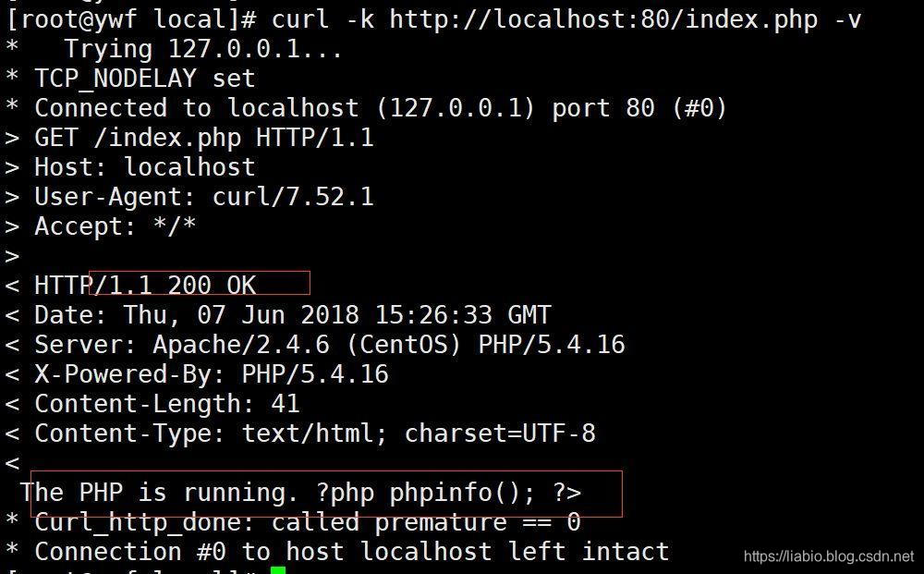This screenshot has width=924, height=574.
Task: Click the Content-Length: 41 header
Action: pyautogui.click(x=167, y=404)
